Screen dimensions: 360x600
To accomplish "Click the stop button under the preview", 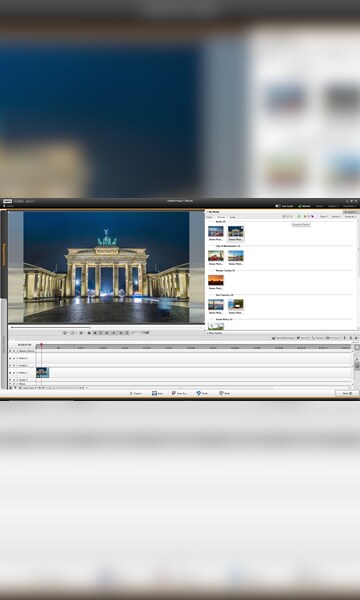I will pos(95,333).
